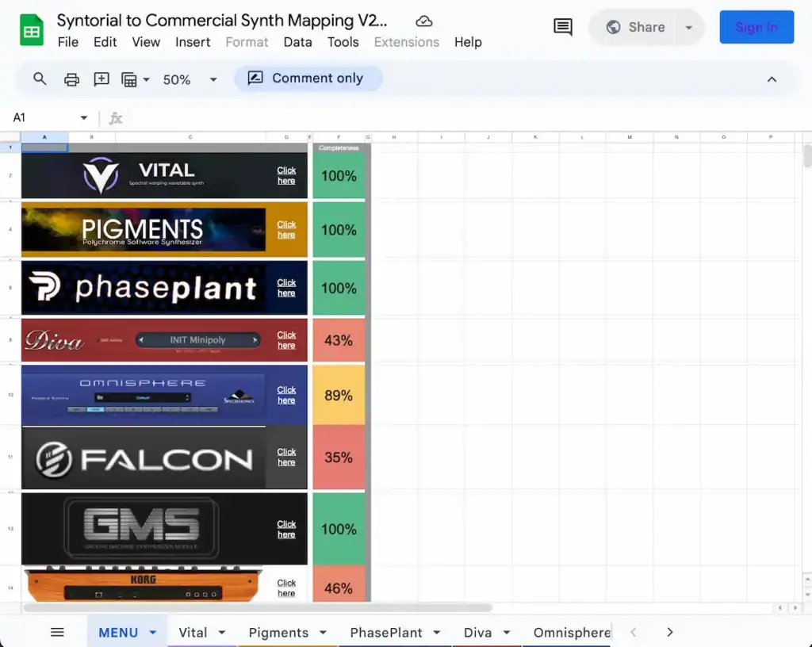Click the print icon
The image size is (812, 647).
[71, 78]
